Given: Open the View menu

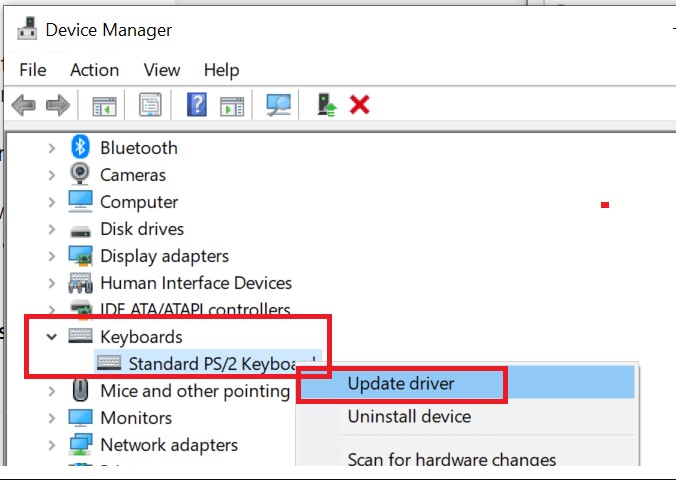Looking at the screenshot, I should 162,70.
